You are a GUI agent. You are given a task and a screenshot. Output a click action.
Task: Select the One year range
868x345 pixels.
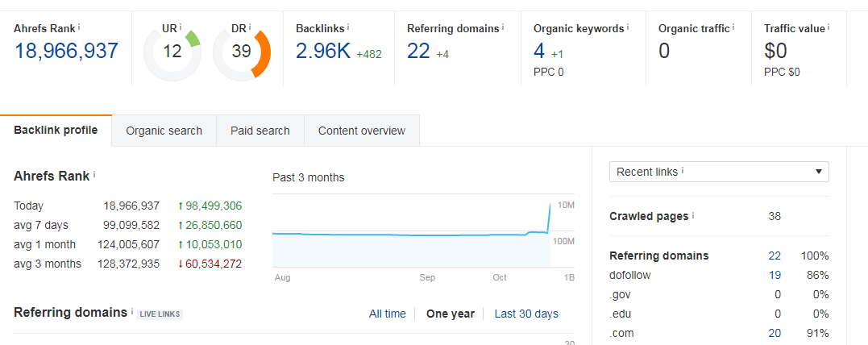[450, 314]
